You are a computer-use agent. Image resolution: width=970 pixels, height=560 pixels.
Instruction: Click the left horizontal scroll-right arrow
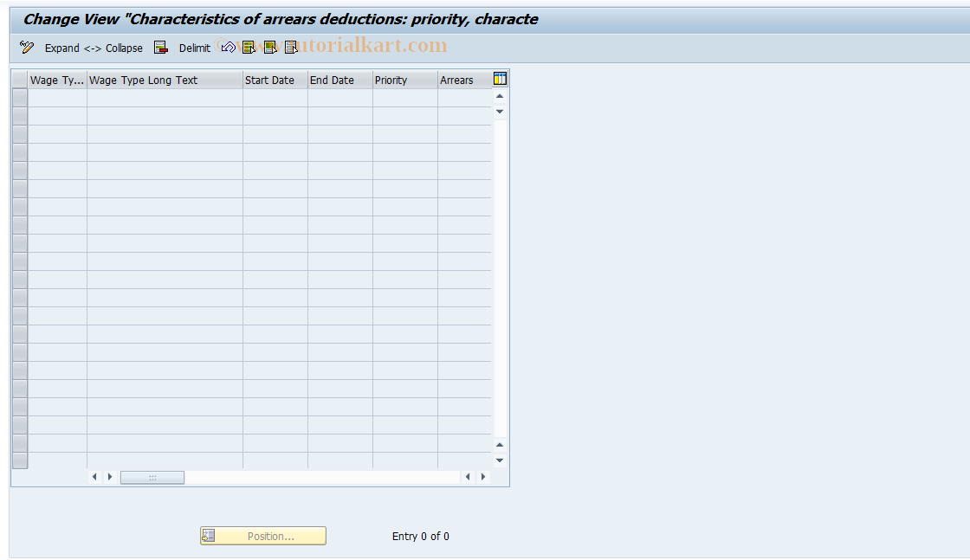click(110, 477)
